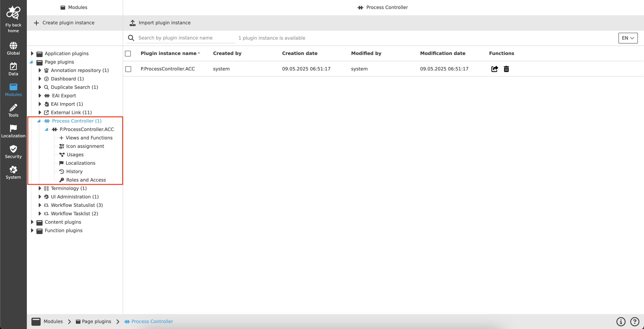Viewport: 644px width, 329px height.
Task: Open Page plugins from the breadcrumb
Action: pos(96,322)
